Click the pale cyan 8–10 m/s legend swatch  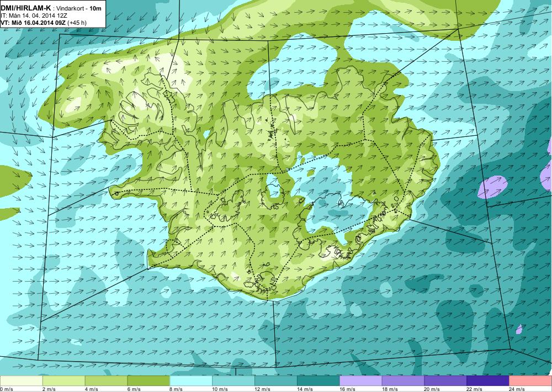(x=191, y=381)
